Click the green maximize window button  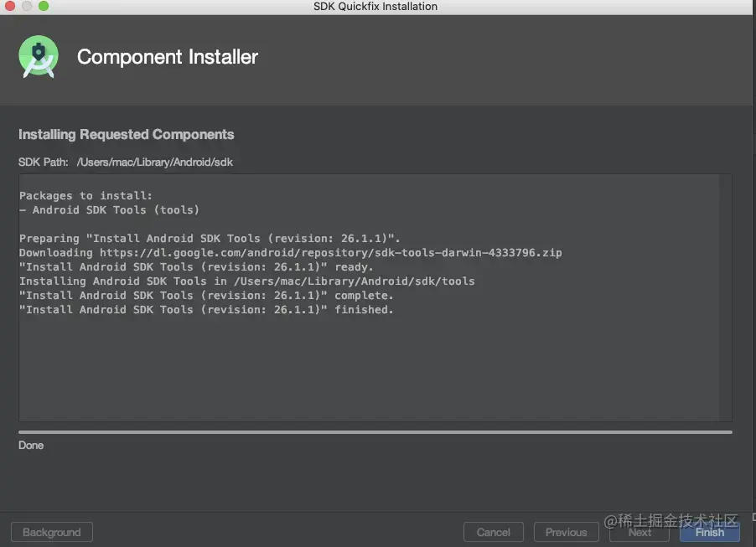(44, 6)
